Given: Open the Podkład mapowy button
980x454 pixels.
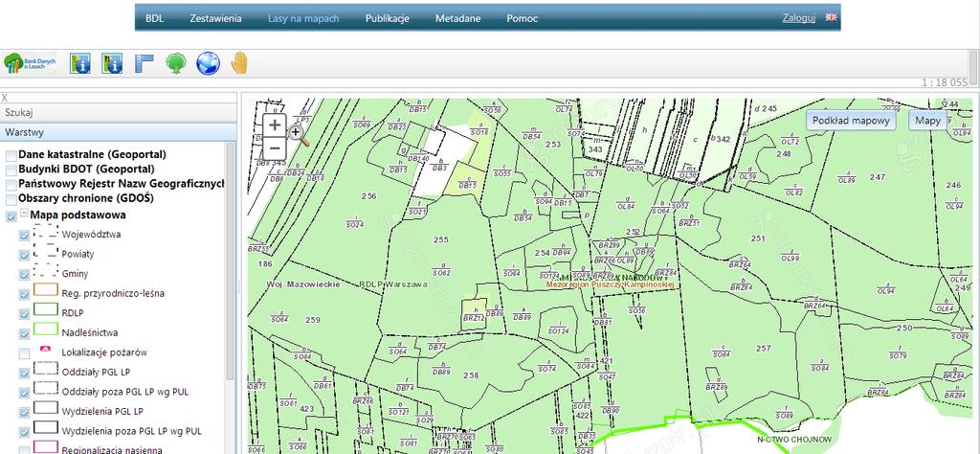Looking at the screenshot, I should [851, 120].
